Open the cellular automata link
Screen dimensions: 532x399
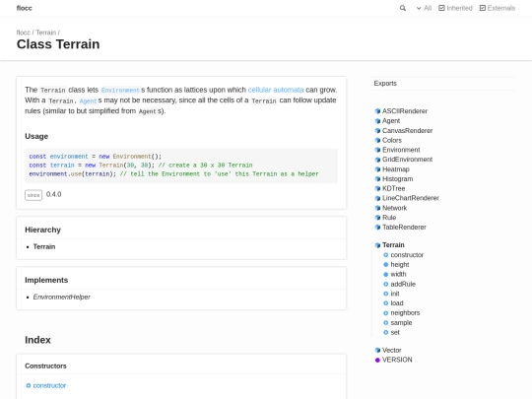(x=276, y=90)
